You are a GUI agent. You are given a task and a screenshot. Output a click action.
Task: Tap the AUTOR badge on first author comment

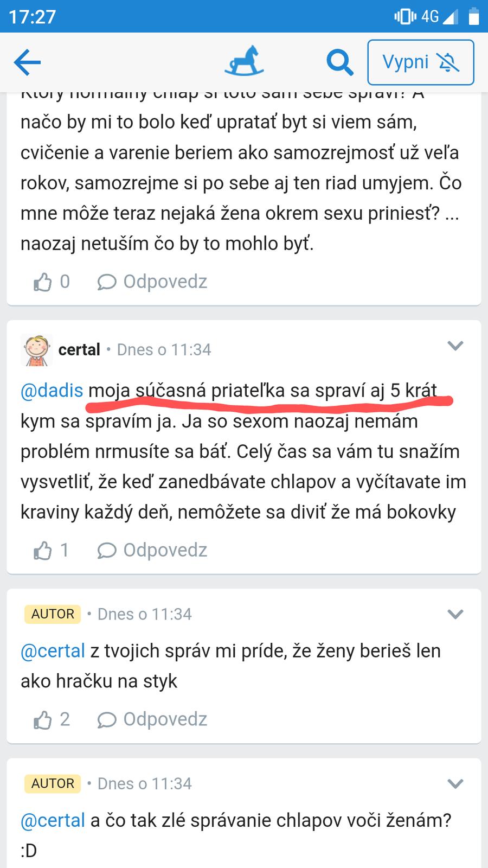click(53, 614)
